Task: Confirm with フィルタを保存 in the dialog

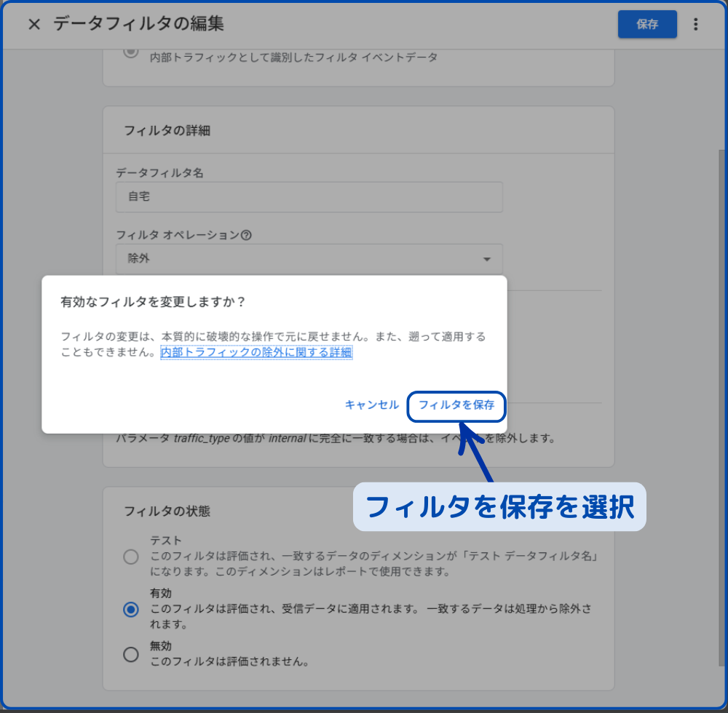Action: pos(456,405)
